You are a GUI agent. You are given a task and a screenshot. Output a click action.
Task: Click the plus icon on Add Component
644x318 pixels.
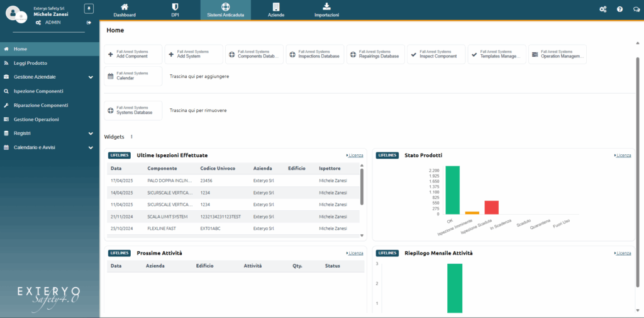[110, 54]
